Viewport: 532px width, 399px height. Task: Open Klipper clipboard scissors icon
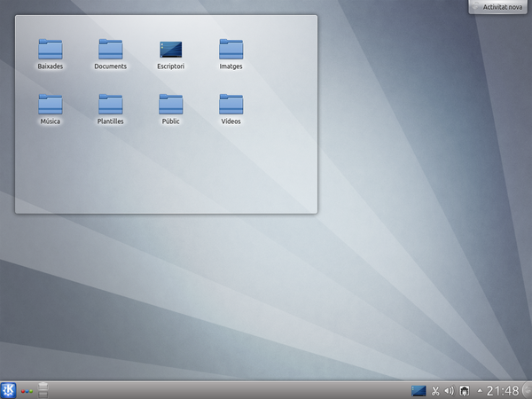[435, 390]
